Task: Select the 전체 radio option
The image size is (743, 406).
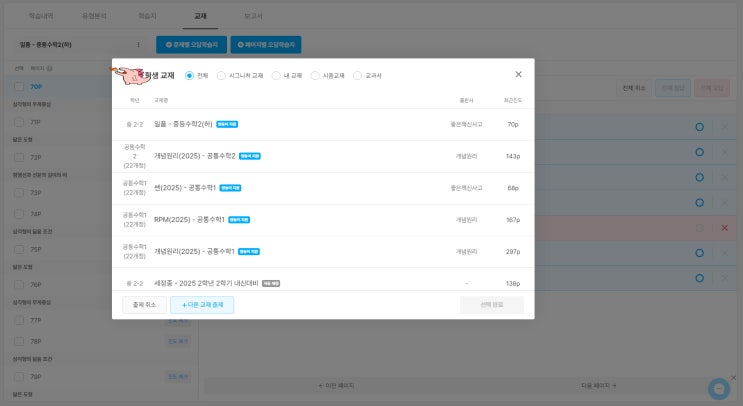Action: 190,75
